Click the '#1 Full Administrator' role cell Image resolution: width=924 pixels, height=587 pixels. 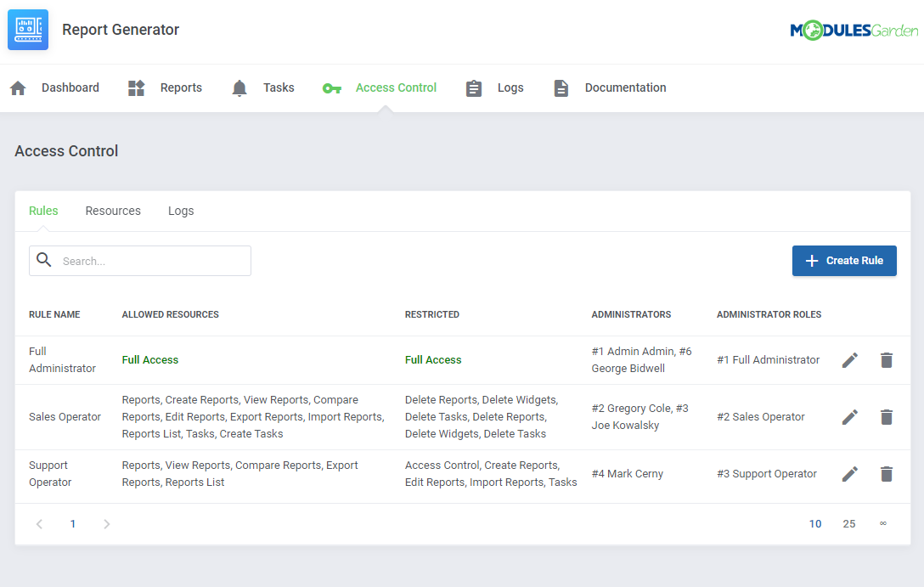tap(768, 360)
